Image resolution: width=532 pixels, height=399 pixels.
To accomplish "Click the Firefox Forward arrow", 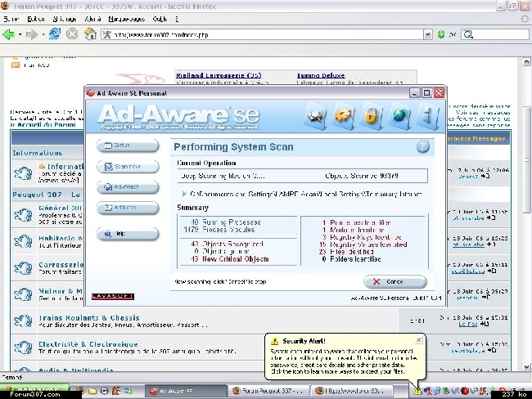I will [32, 34].
